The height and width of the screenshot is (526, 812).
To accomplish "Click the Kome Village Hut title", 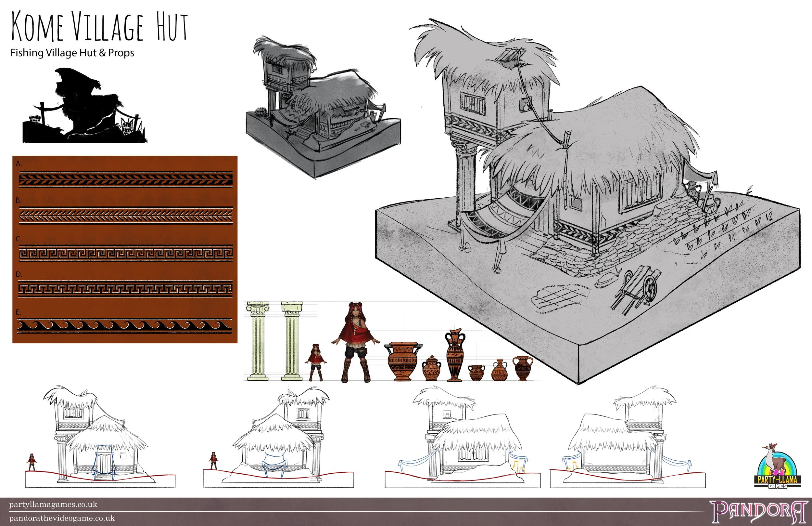I will (x=99, y=27).
